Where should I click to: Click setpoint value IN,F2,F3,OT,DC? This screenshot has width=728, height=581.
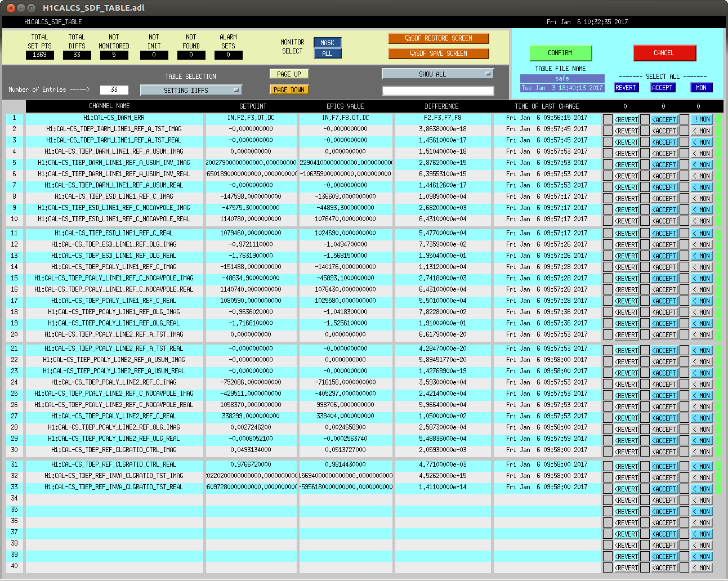pyautogui.click(x=251, y=118)
